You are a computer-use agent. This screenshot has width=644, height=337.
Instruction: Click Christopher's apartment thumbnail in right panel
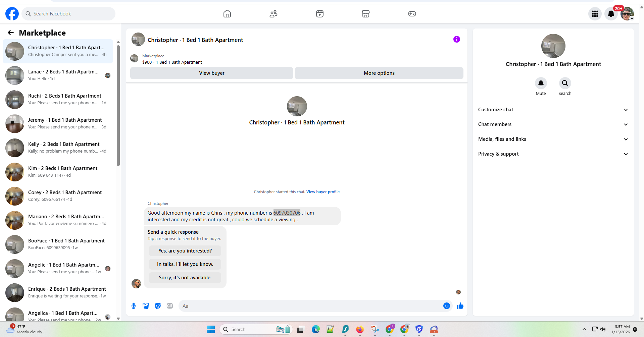click(x=553, y=46)
